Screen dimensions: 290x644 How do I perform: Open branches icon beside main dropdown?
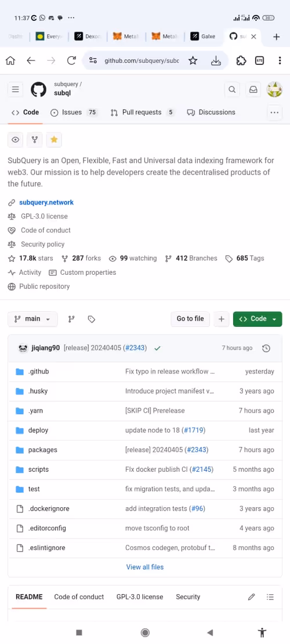(71, 319)
